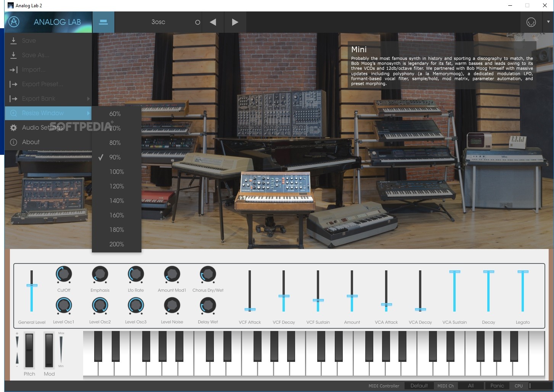Expand the Export Bank submenu
This screenshot has width=554, height=392.
coord(48,98)
